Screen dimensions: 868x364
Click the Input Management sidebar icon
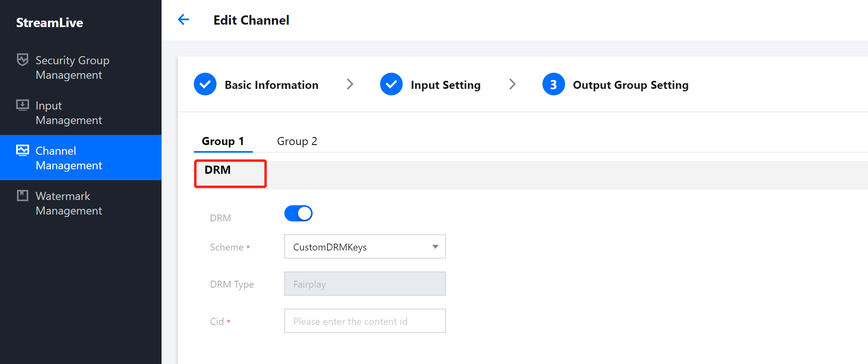(23, 105)
